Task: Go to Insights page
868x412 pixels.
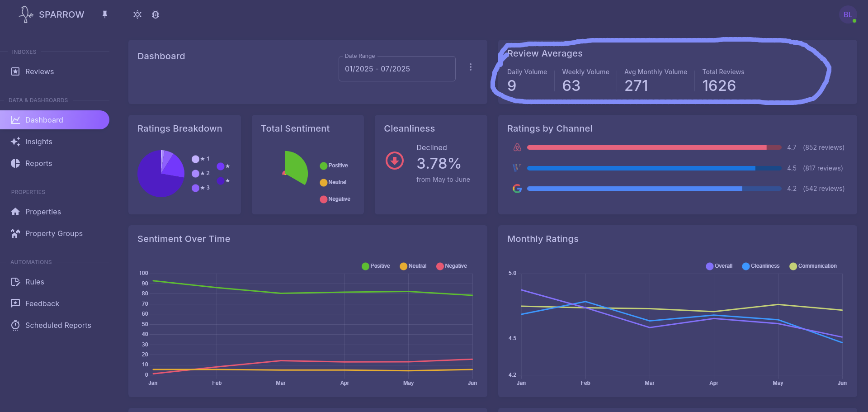Action: [x=38, y=142]
